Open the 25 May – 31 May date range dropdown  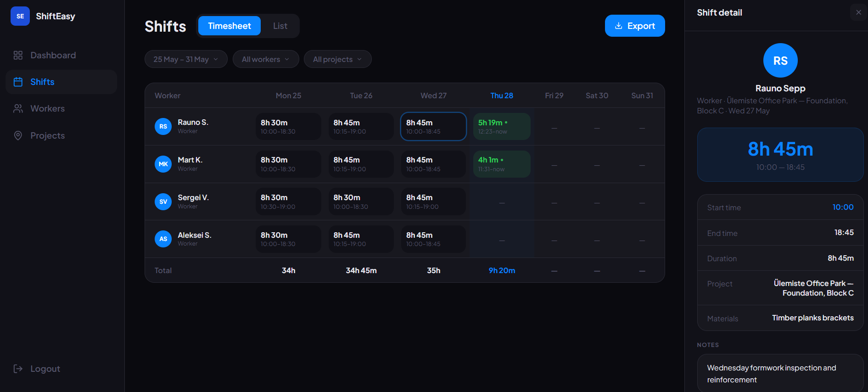[x=186, y=59]
